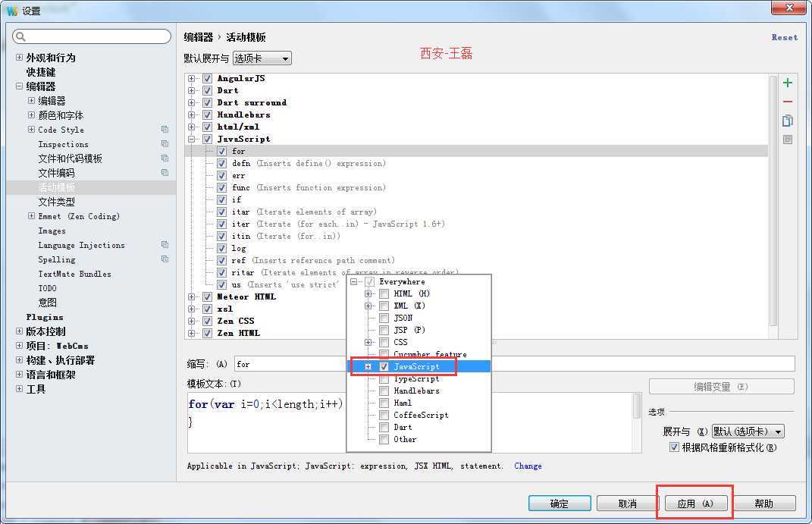Check the JSON context checkbox in popup
Screen dimensions: 812x524
tap(384, 318)
